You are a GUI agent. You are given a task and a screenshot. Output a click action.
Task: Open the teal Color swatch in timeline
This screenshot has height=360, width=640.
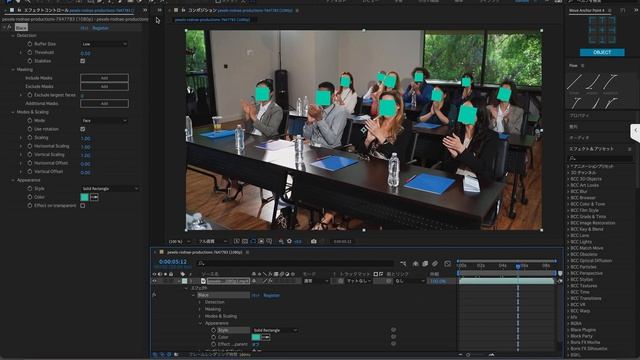(256, 337)
